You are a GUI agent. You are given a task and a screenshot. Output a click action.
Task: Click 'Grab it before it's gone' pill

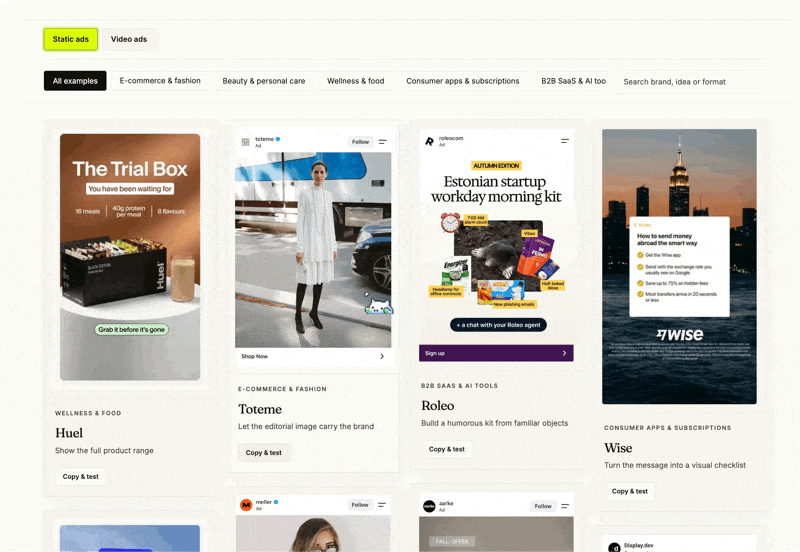[132, 330]
